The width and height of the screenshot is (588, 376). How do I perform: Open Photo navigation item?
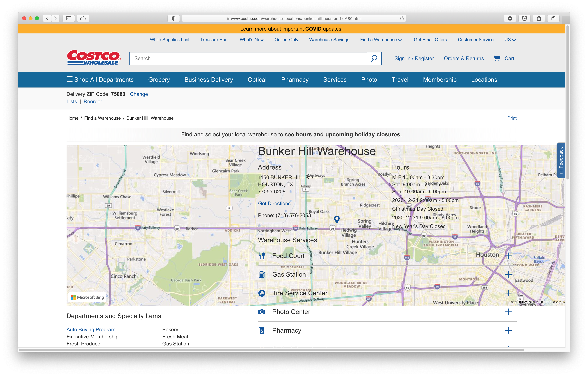[369, 80]
